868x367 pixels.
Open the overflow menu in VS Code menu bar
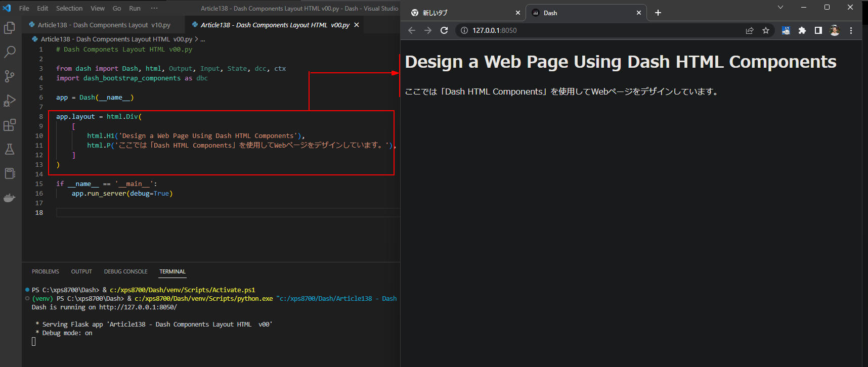pos(154,8)
